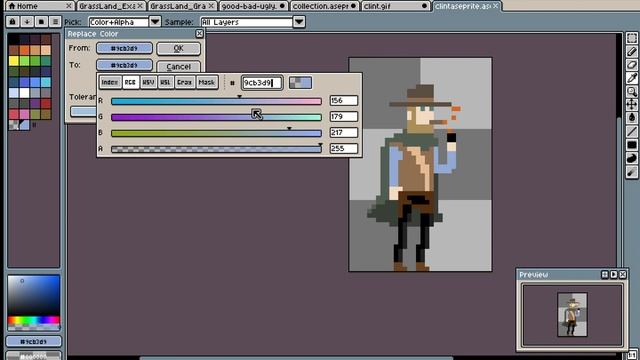Switch color mode to HSL
Viewport: 640px width, 360px height.
(x=165, y=82)
